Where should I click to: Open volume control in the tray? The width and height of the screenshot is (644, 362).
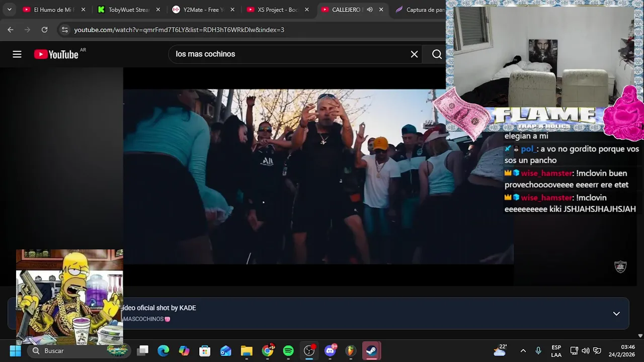pyautogui.click(x=586, y=350)
